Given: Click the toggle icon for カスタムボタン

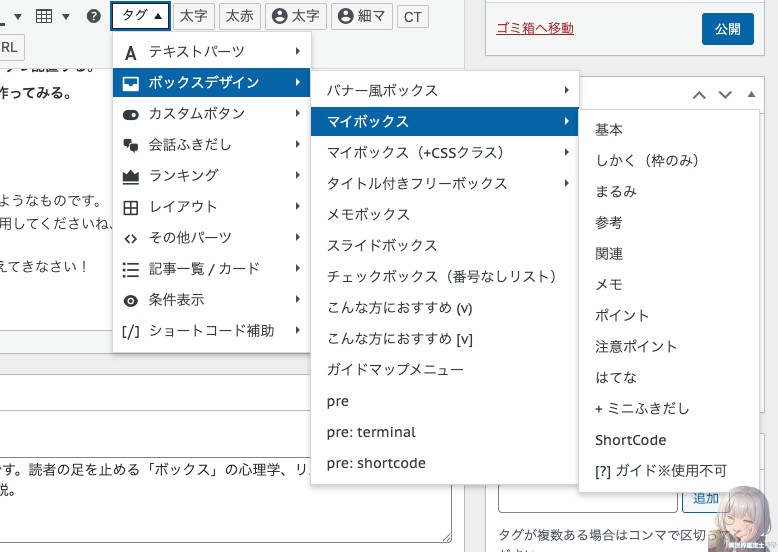Looking at the screenshot, I should pos(130,114).
